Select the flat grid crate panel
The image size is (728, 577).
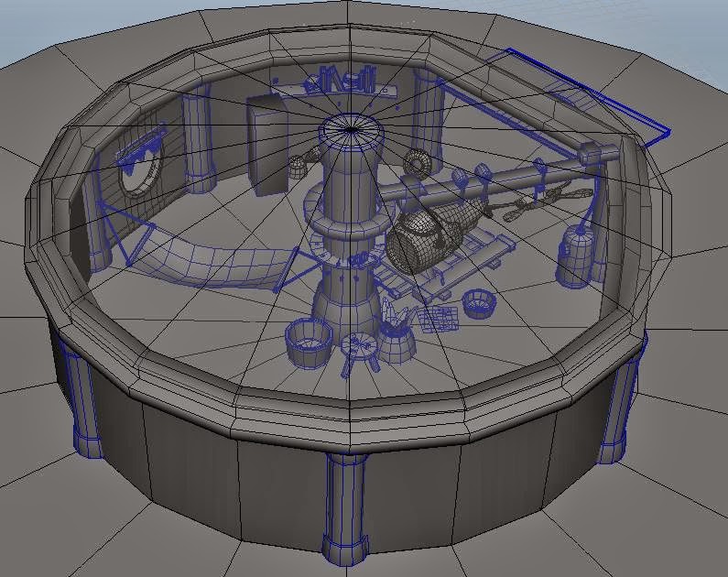[439, 319]
